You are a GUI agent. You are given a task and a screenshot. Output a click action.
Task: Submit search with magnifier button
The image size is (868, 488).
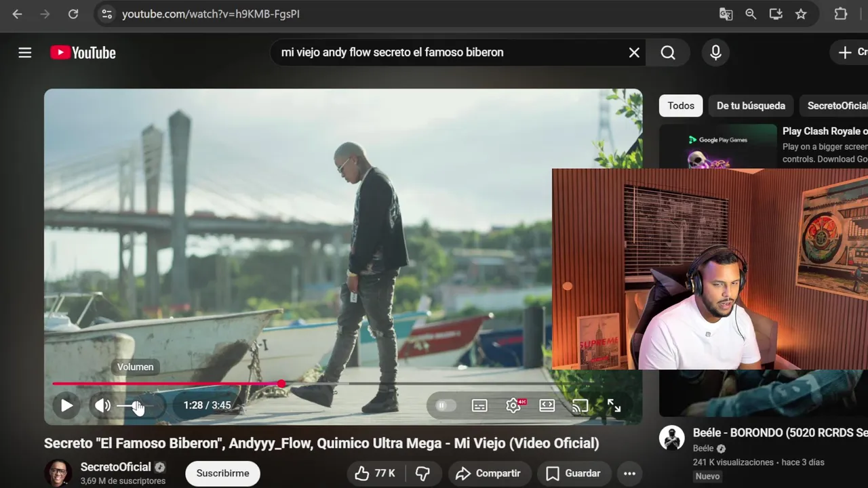[x=668, y=53]
